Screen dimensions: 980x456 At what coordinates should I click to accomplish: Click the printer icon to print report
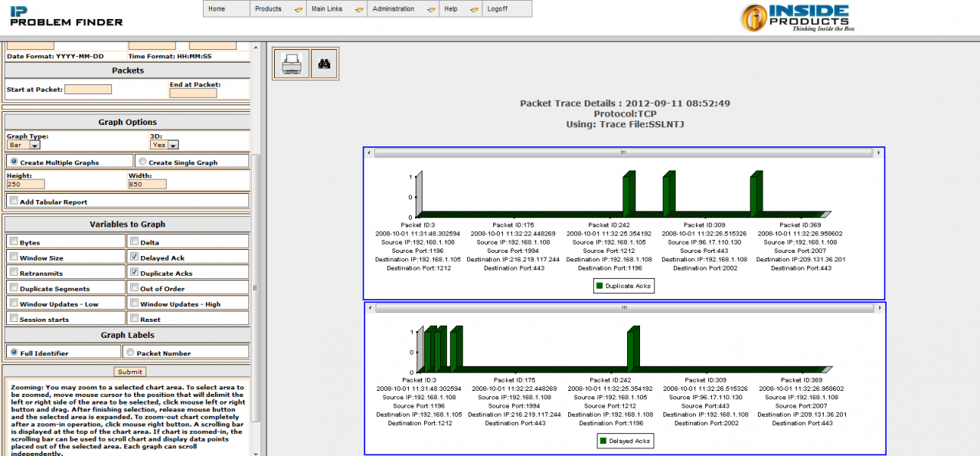tap(291, 64)
